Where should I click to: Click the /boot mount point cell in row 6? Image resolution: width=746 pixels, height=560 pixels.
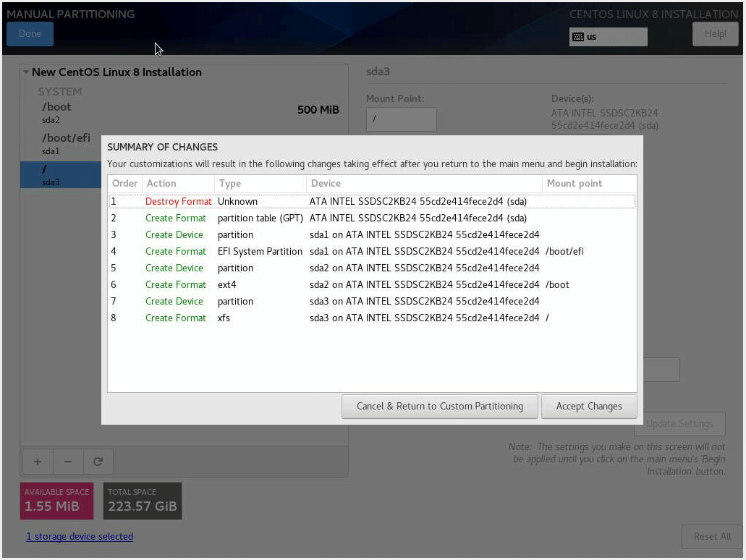558,284
